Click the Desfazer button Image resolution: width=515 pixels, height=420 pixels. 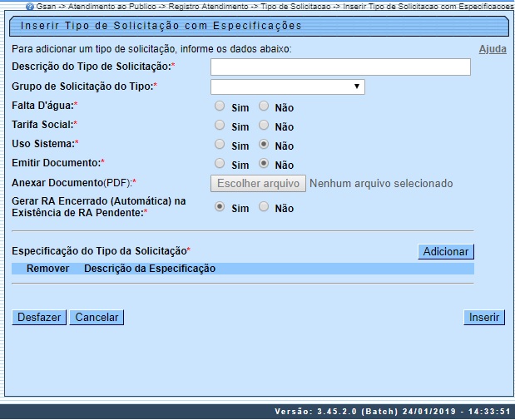(40, 317)
